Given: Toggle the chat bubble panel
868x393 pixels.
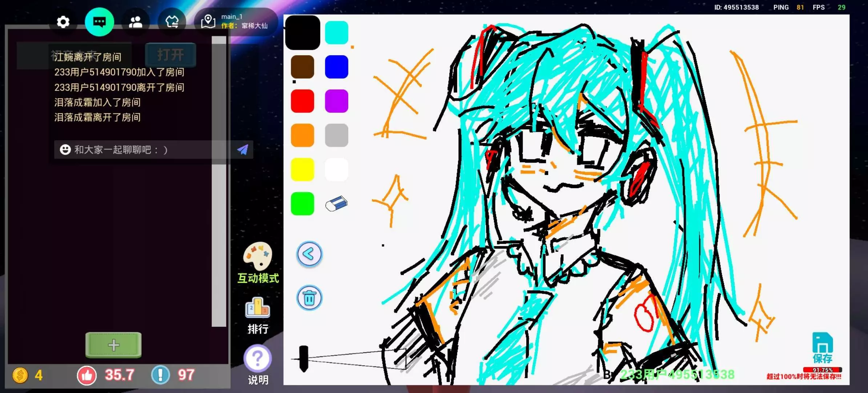Looking at the screenshot, I should click(x=99, y=22).
